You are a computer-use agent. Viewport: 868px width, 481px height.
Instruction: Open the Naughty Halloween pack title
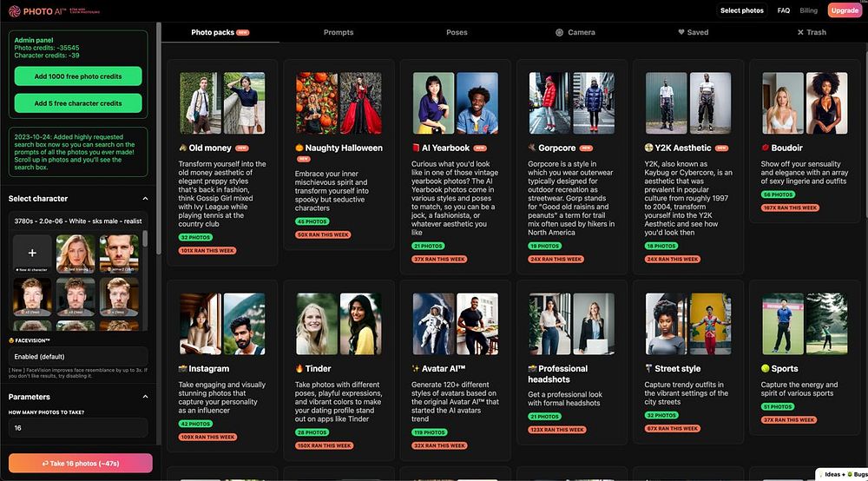pyautogui.click(x=344, y=148)
